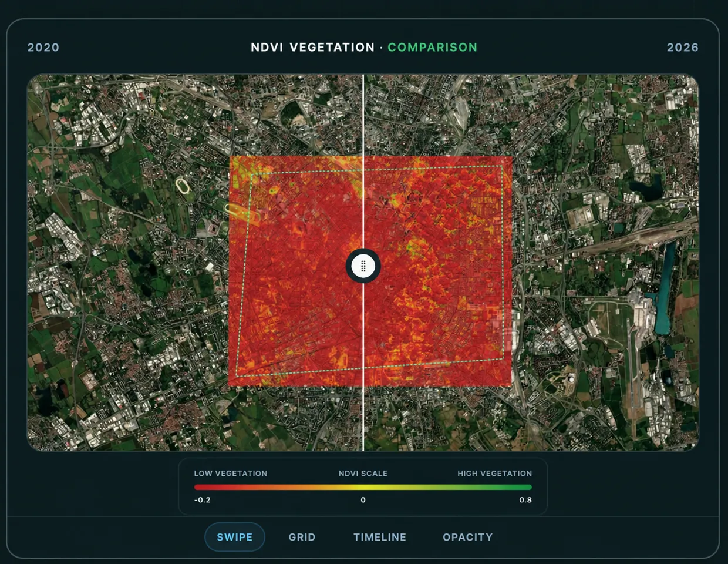Click the NDVI color scale gradient bar

pos(363,487)
